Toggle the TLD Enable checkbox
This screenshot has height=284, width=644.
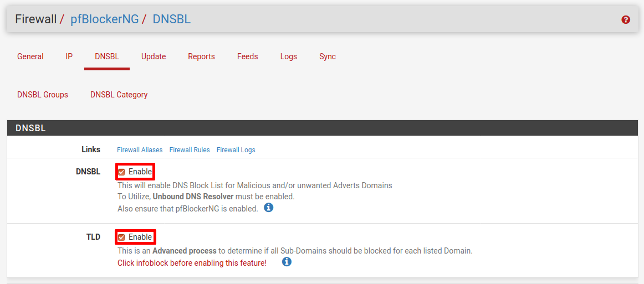tap(121, 237)
